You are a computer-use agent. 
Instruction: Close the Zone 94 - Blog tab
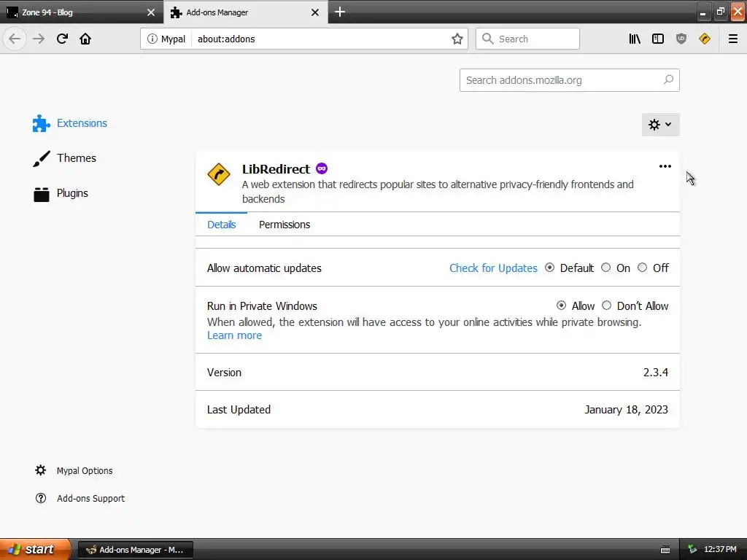coord(151,12)
